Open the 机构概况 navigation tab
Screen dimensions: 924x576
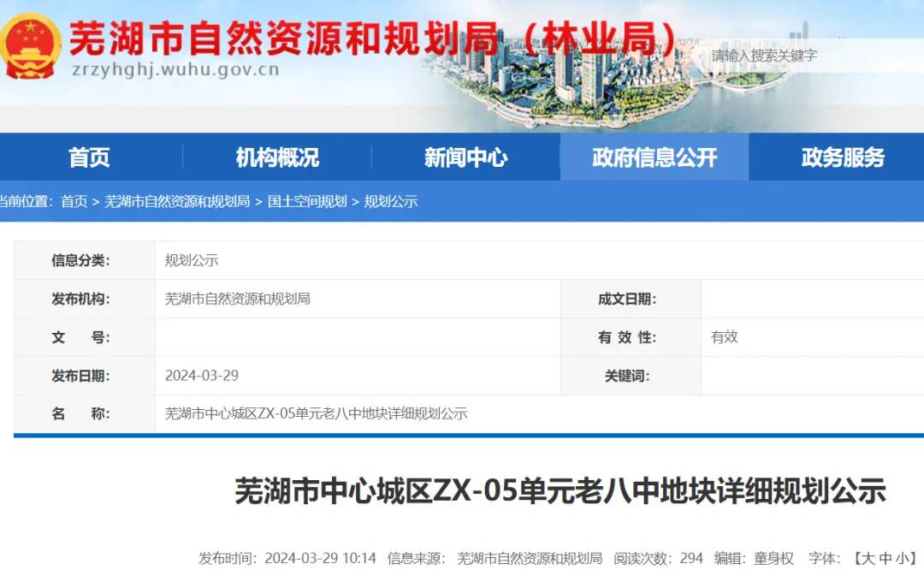277,157
